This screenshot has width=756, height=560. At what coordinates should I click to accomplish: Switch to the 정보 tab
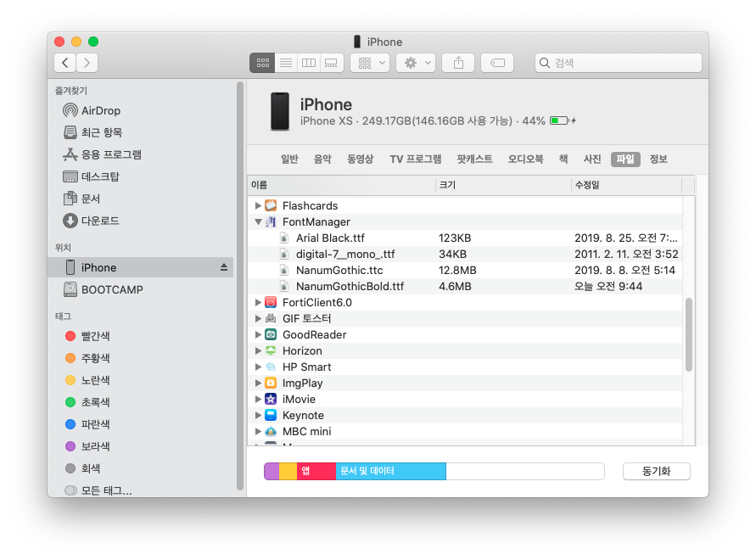coord(658,160)
